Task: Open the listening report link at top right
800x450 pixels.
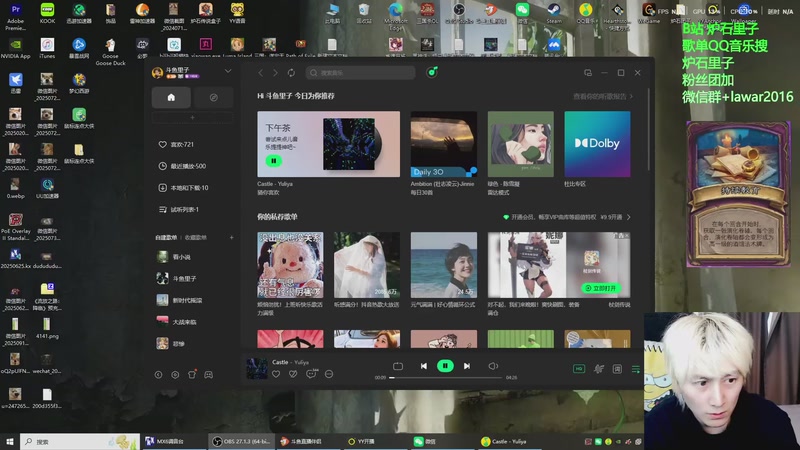Action: [603, 96]
